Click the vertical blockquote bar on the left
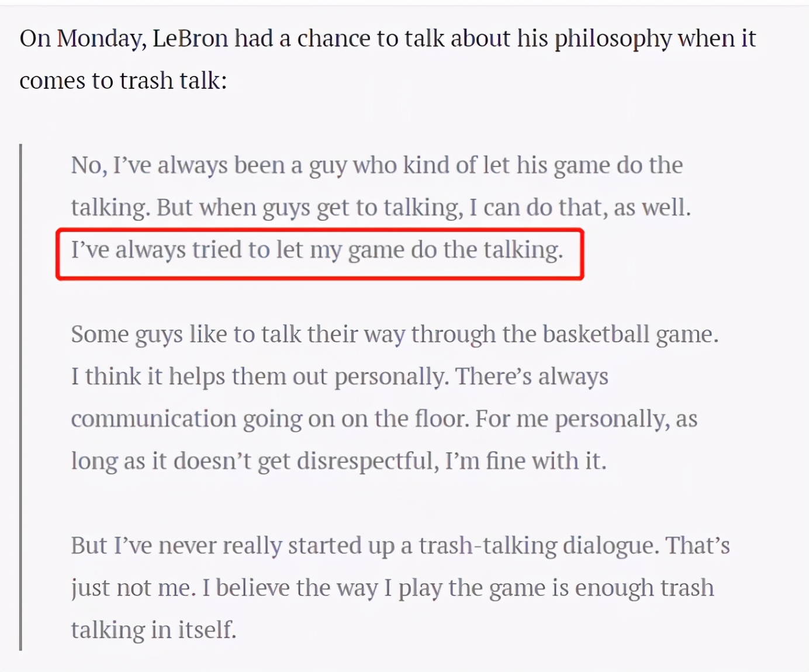The width and height of the screenshot is (809, 672). pyautogui.click(x=21, y=397)
